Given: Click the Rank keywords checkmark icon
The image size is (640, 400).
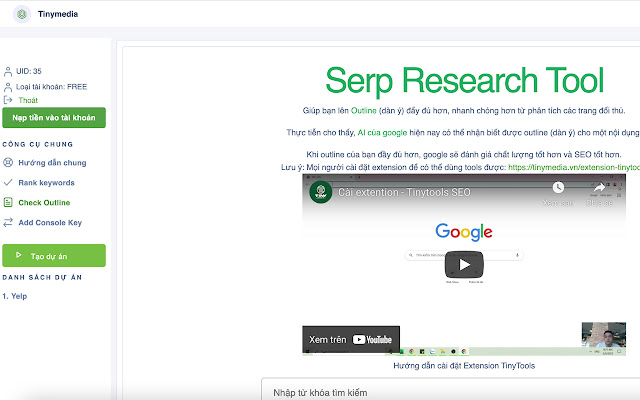Looking at the screenshot, I should tap(8, 182).
